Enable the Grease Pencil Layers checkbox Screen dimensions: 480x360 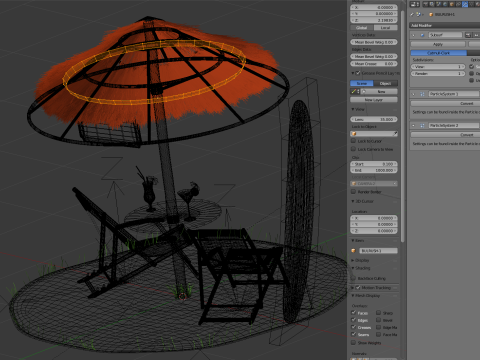coord(358,73)
